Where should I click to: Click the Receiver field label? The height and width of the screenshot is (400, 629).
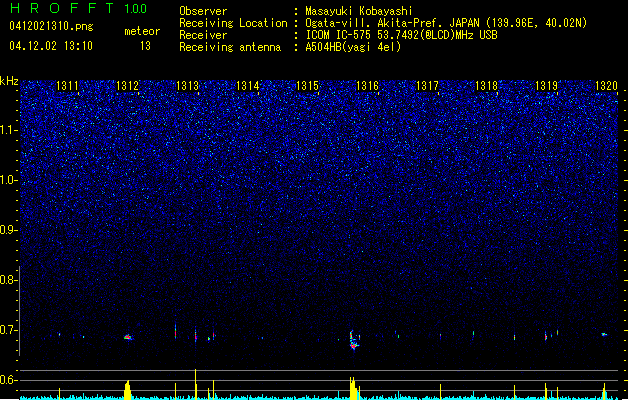click(203, 35)
